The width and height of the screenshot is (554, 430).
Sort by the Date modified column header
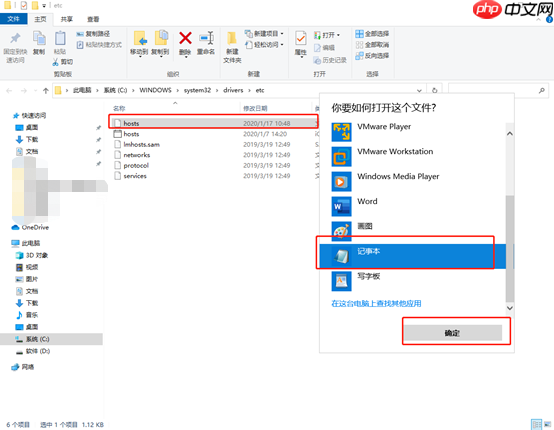point(255,108)
